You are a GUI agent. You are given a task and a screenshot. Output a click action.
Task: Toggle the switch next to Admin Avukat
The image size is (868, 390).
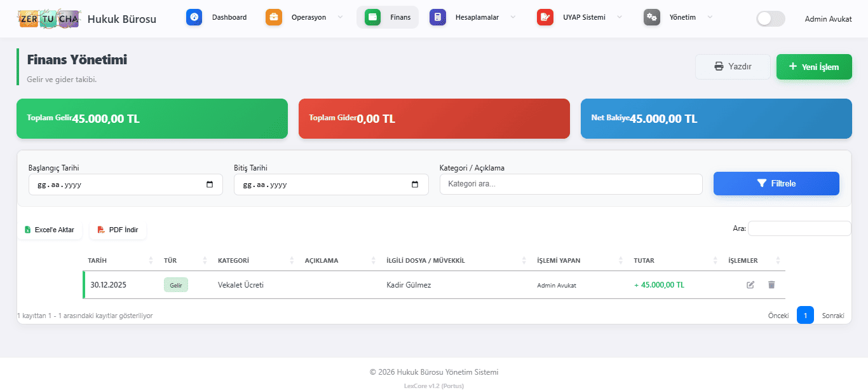[x=770, y=18]
